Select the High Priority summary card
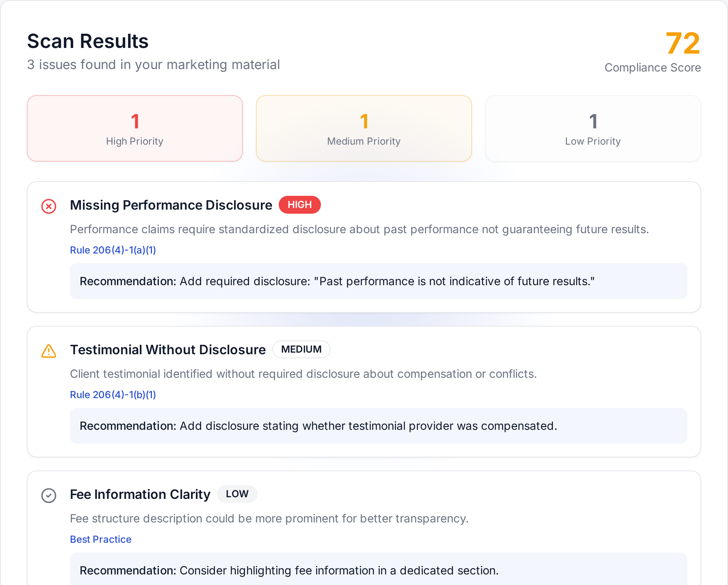Viewport: 728px width, 585px height. click(135, 128)
